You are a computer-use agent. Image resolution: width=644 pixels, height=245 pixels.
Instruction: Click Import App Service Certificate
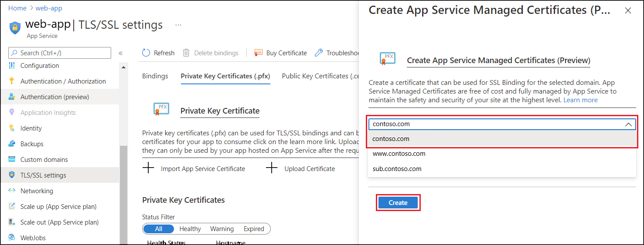point(203,169)
